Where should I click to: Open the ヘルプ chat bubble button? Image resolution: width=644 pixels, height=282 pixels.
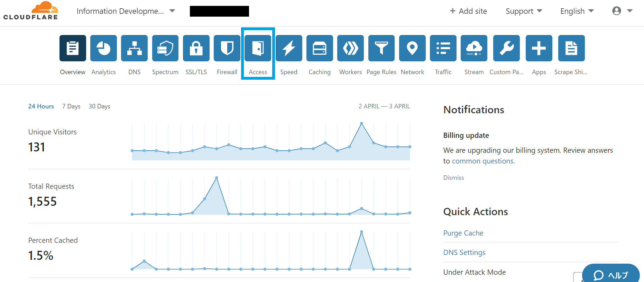click(611, 274)
